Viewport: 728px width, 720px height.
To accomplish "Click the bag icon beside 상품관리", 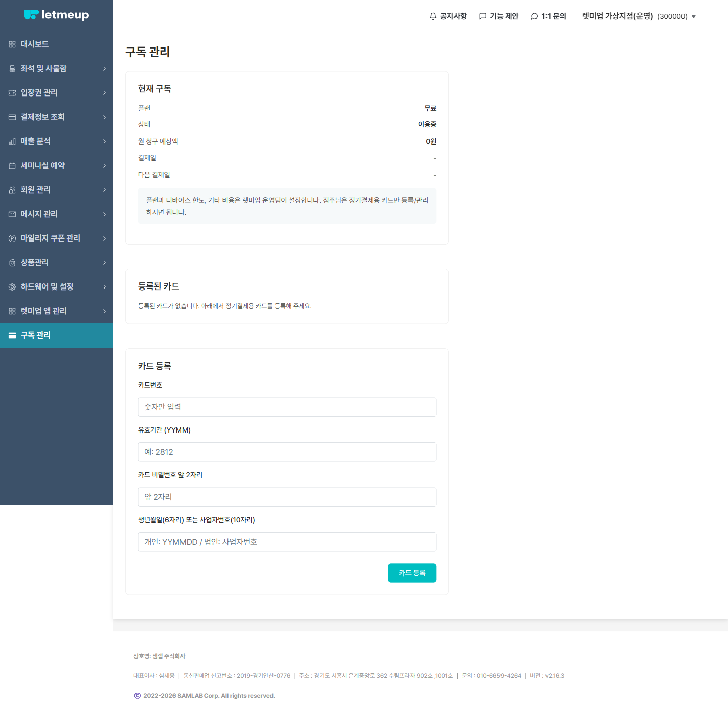I will tap(12, 263).
